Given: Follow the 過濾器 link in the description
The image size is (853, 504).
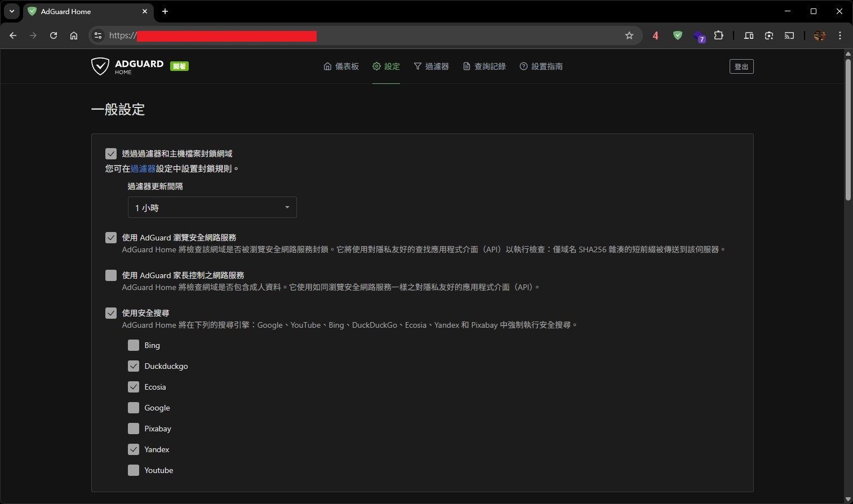Looking at the screenshot, I should click(x=143, y=168).
